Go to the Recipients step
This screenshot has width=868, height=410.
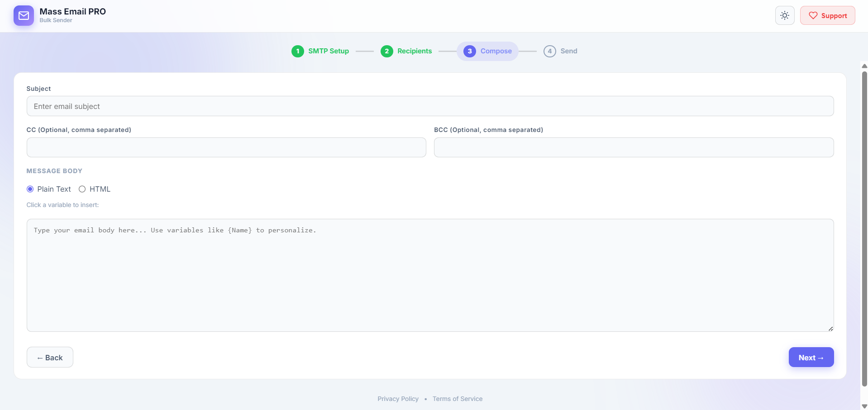click(x=406, y=51)
